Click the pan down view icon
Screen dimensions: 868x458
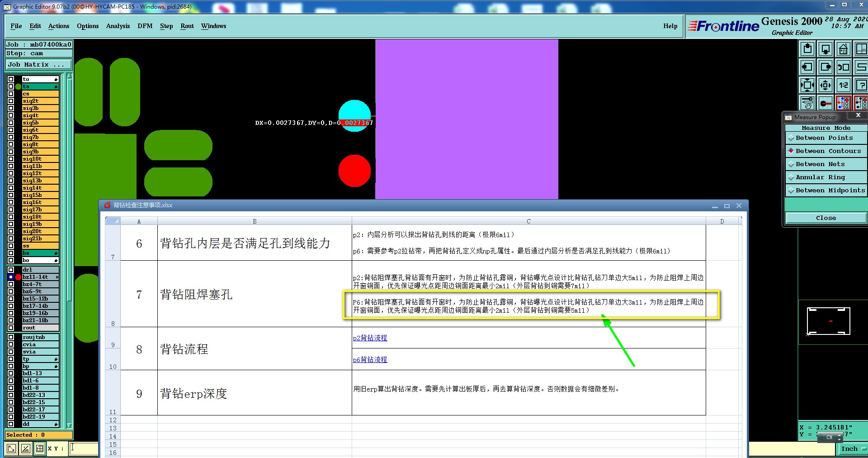point(826,49)
